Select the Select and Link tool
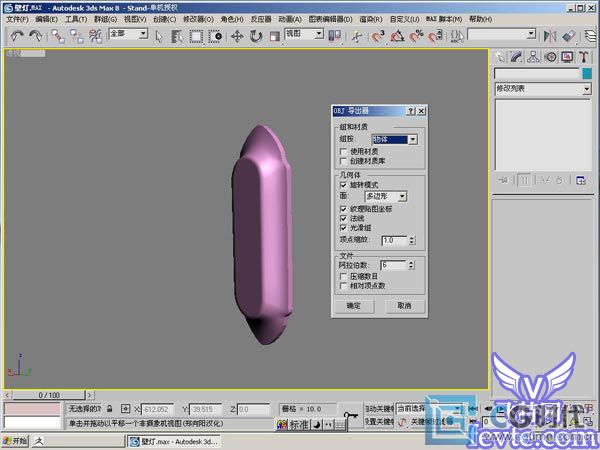Image resolution: width=600 pixels, height=450 pixels. pyautogui.click(x=58, y=36)
